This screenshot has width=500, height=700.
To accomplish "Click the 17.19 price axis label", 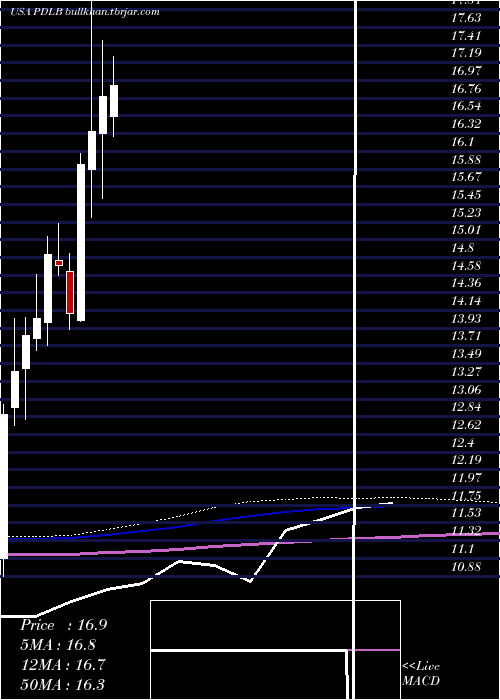I will [x=466, y=53].
